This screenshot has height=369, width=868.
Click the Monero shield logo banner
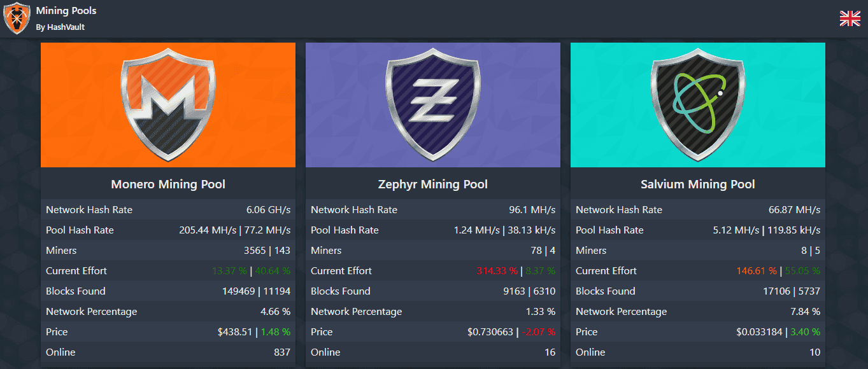pyautogui.click(x=168, y=105)
